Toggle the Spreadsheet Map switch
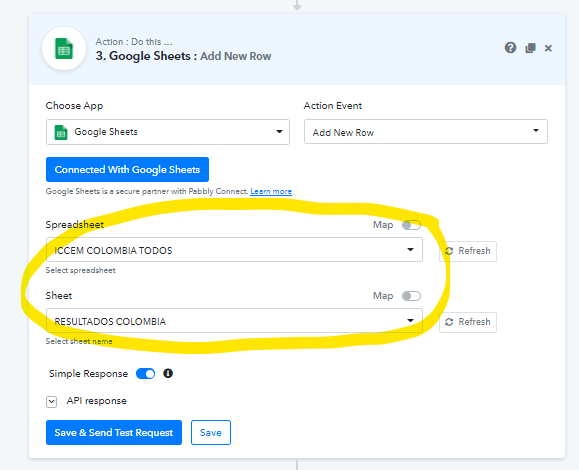Screen dimensions: 579x470 tap(411, 225)
